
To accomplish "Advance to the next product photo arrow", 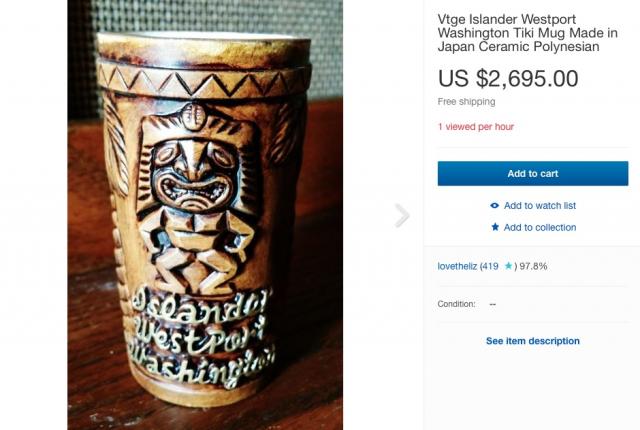I will coord(402,215).
